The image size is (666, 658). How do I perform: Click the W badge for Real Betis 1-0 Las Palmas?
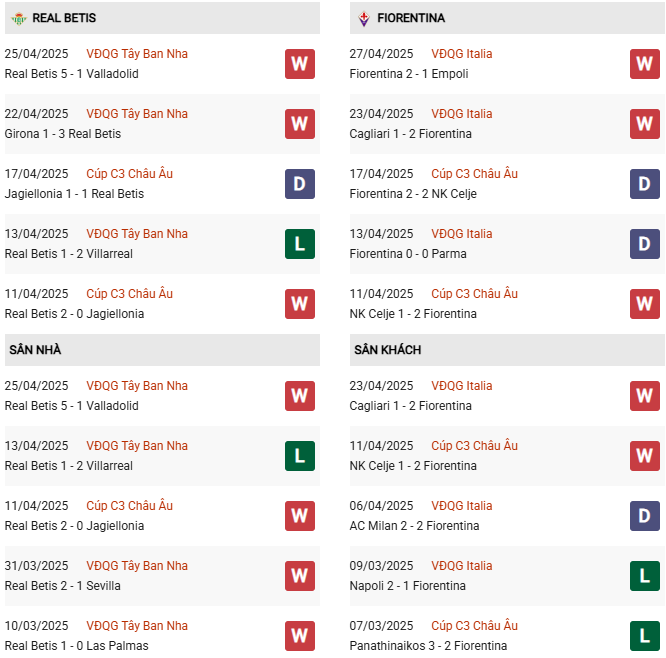pyautogui.click(x=300, y=636)
